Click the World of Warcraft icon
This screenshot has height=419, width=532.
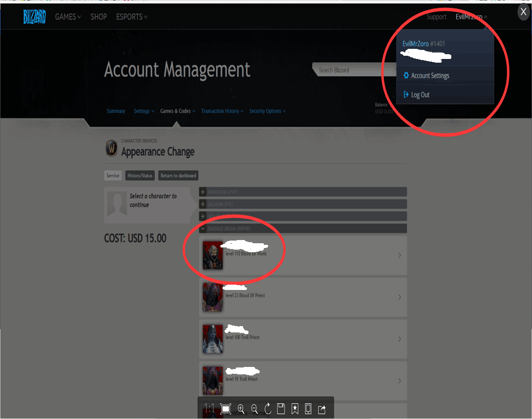point(111,148)
